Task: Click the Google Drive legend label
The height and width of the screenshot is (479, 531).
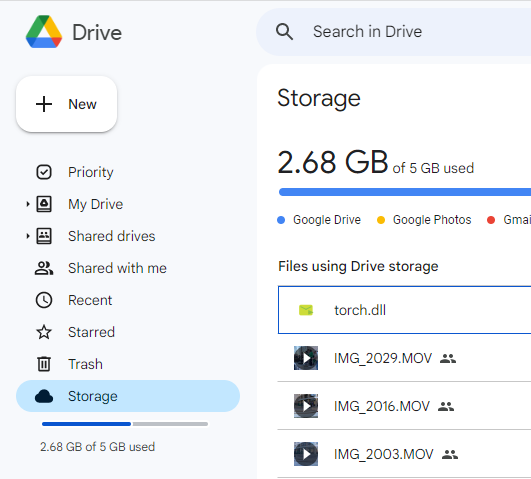Action: coord(327,220)
